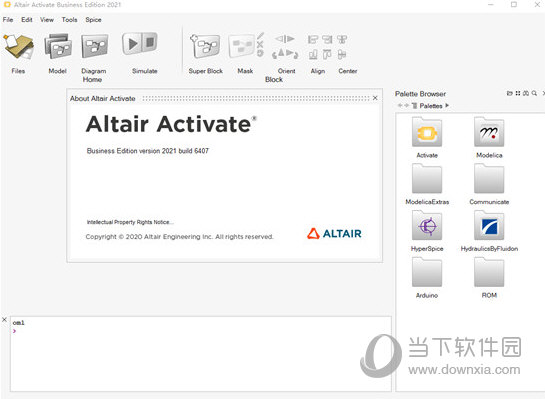Click the restore mask circular arrow icon
This screenshot has width=545, height=399.
[x=260, y=53]
